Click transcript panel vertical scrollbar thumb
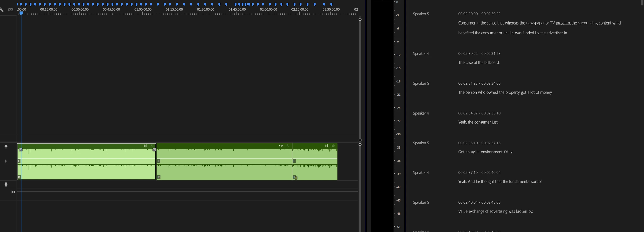Image resolution: width=644 pixels, height=232 pixels. pyautogui.click(x=642, y=2)
